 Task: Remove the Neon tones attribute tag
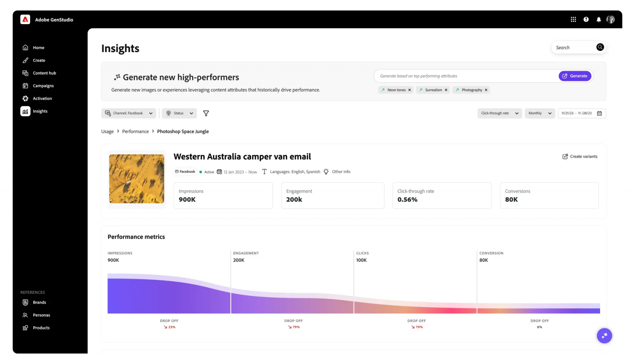409,90
